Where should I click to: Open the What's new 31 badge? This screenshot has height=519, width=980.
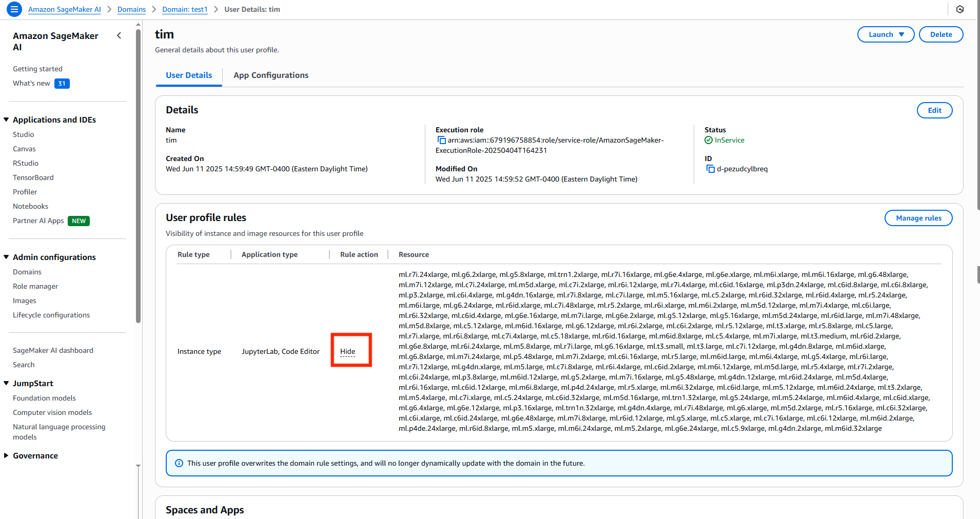click(62, 84)
